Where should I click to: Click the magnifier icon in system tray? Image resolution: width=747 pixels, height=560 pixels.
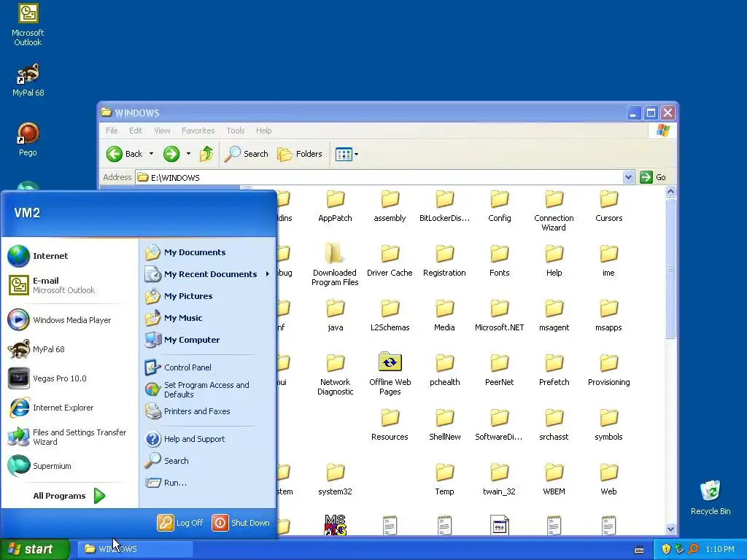click(x=693, y=549)
